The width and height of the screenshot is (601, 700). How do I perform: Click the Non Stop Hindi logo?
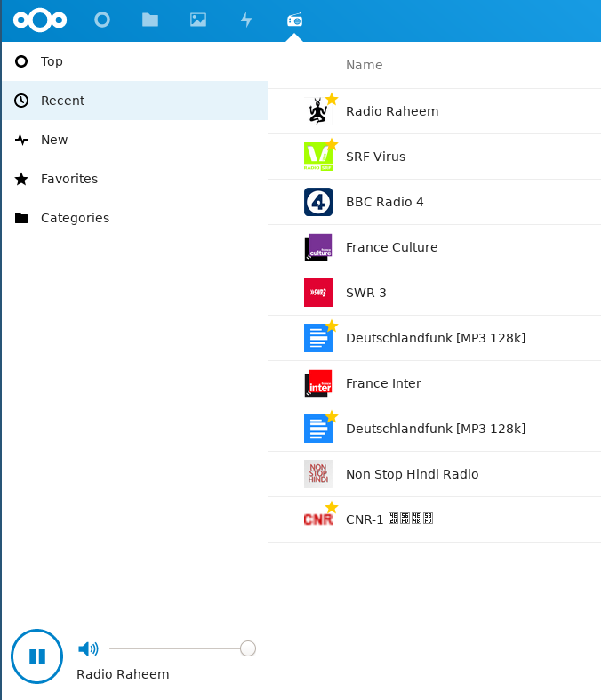pyautogui.click(x=317, y=474)
